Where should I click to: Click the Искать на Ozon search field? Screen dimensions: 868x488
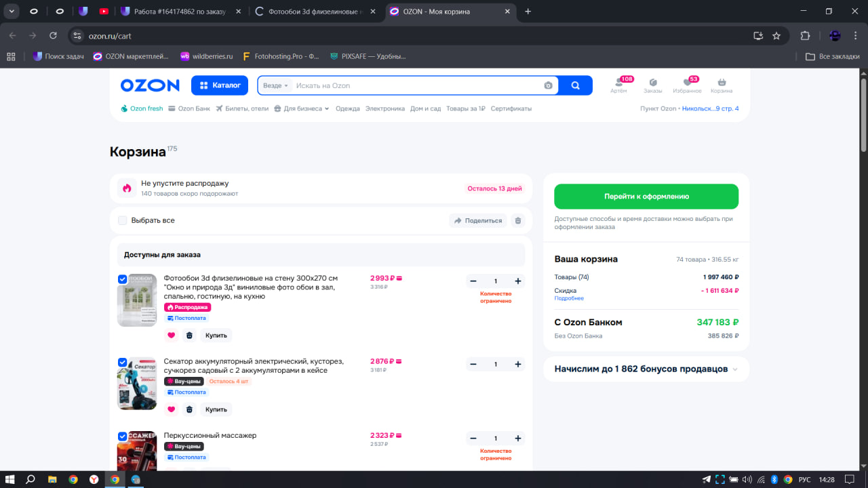(x=417, y=85)
